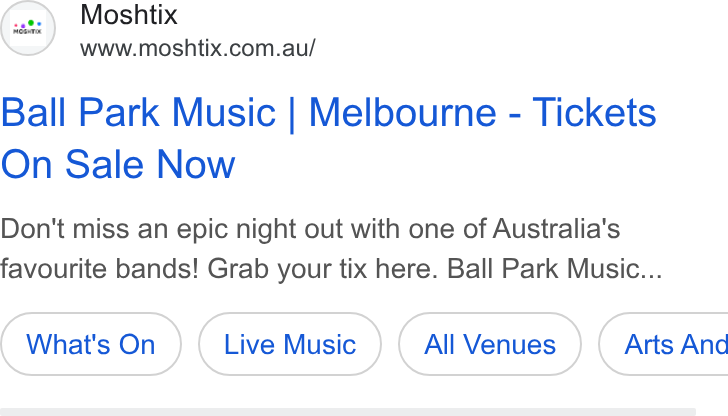
Task: Open the All Venues sitelink chip
Action: pos(490,344)
